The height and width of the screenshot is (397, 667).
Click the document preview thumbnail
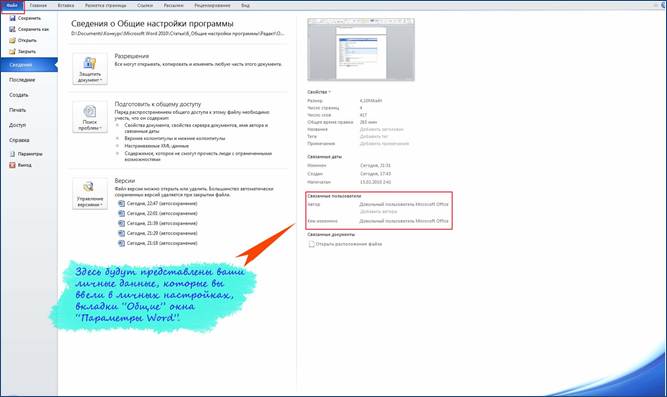click(x=361, y=50)
